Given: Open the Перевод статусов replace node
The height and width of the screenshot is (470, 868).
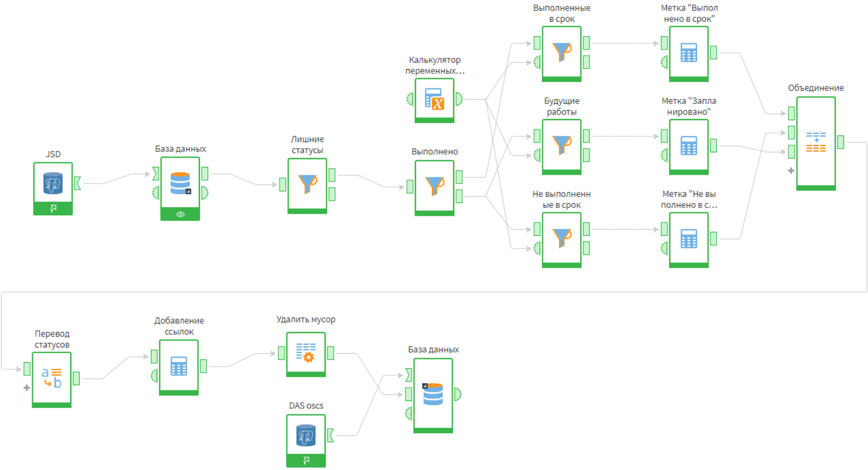Looking at the screenshot, I should (x=52, y=379).
